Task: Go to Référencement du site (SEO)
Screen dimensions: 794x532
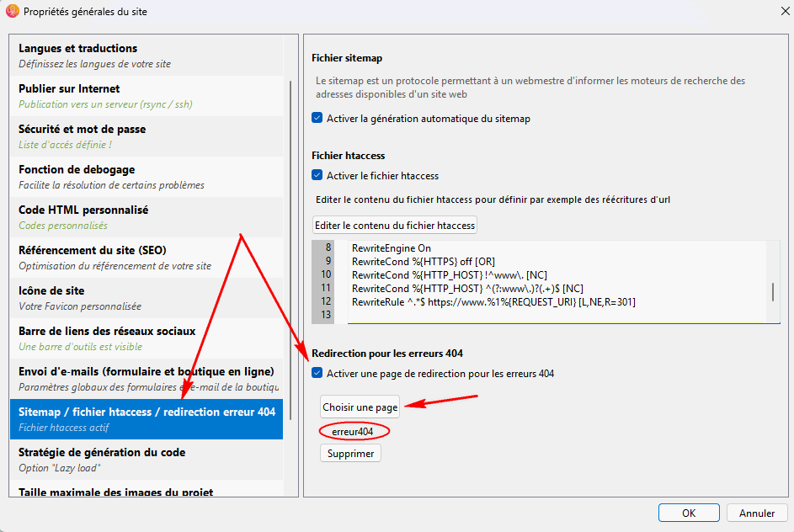Action: pos(147,258)
